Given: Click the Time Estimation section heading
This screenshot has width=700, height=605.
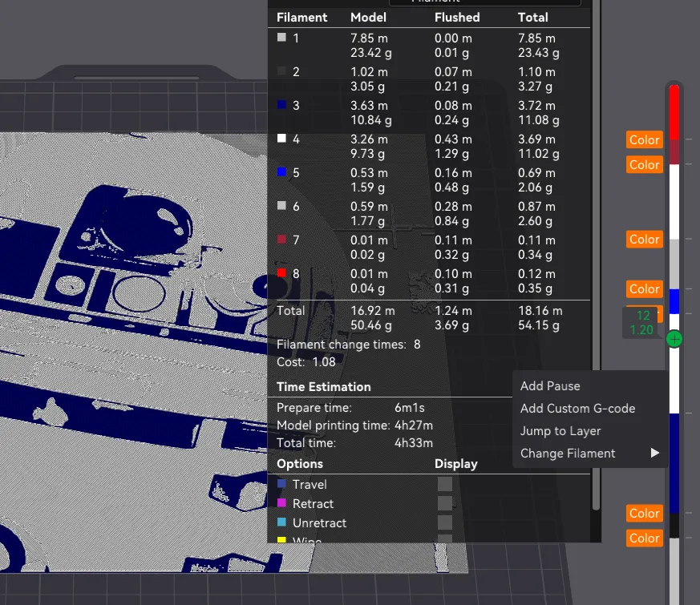Looking at the screenshot, I should [x=324, y=387].
